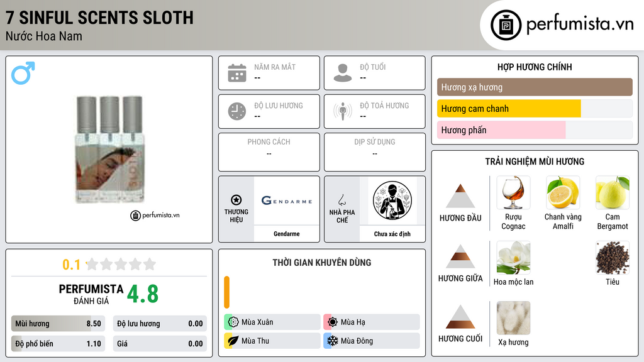The width and height of the screenshot is (644, 362).
Task: Click the calendar icon beside Năm ra mắt
Action: tap(237, 73)
